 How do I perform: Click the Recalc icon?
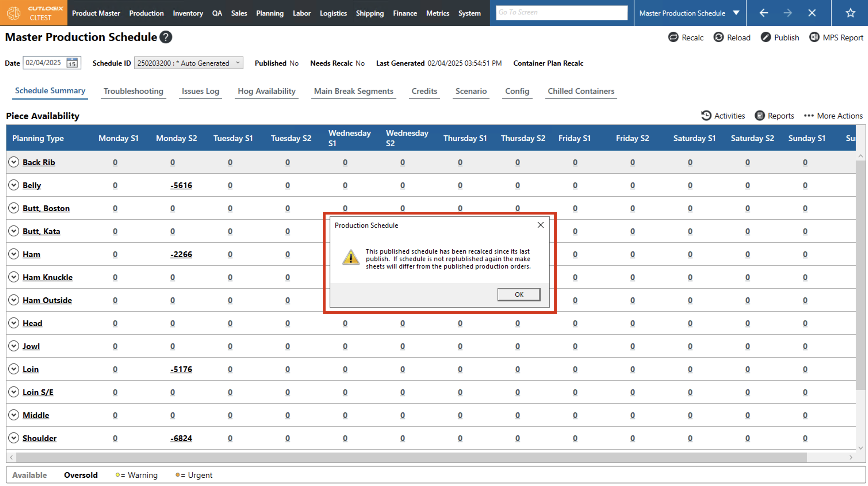[x=673, y=37]
